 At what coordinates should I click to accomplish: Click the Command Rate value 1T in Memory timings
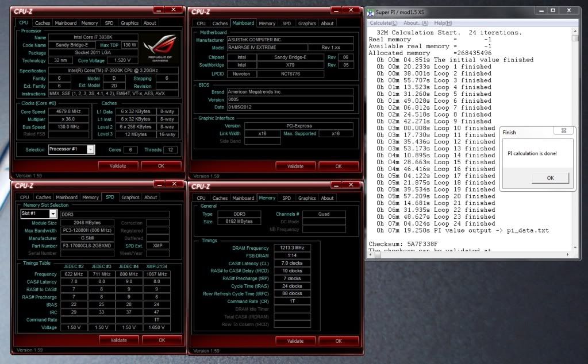point(292,301)
